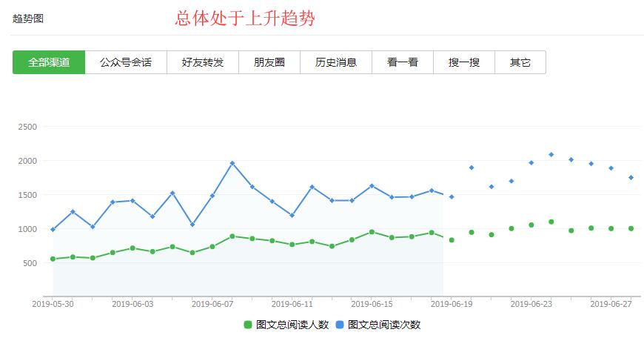
Task: Click the 趋势图 chart title
Action: tap(28, 19)
